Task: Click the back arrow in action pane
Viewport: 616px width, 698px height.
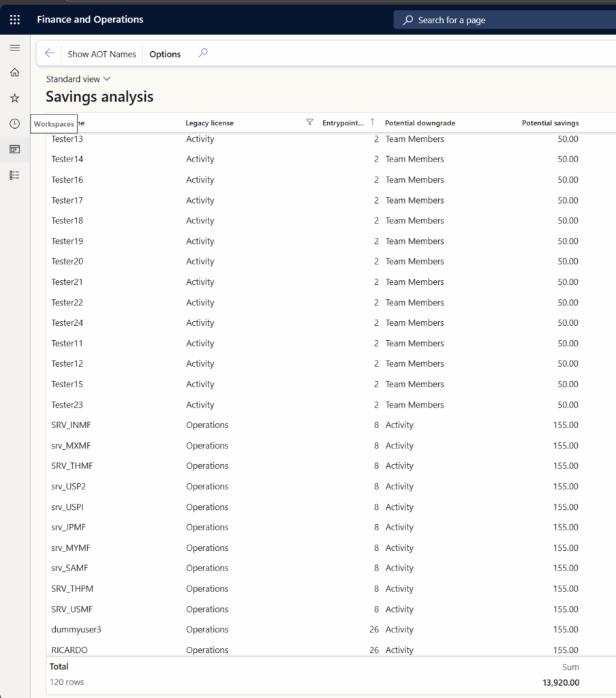Action: tap(50, 54)
